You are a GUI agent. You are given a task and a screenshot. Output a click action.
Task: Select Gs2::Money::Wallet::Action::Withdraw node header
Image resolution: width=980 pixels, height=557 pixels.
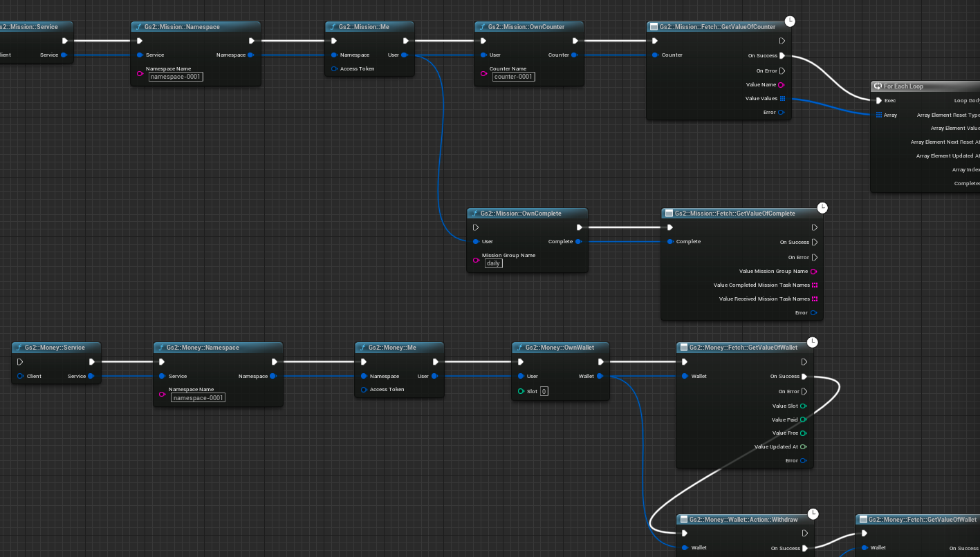point(745,519)
